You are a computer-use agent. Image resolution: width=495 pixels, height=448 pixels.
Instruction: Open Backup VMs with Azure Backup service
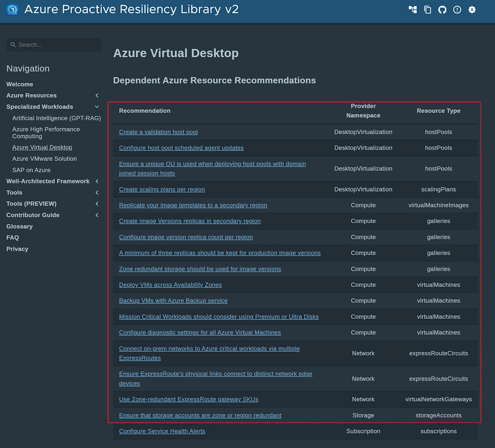pyautogui.click(x=173, y=301)
